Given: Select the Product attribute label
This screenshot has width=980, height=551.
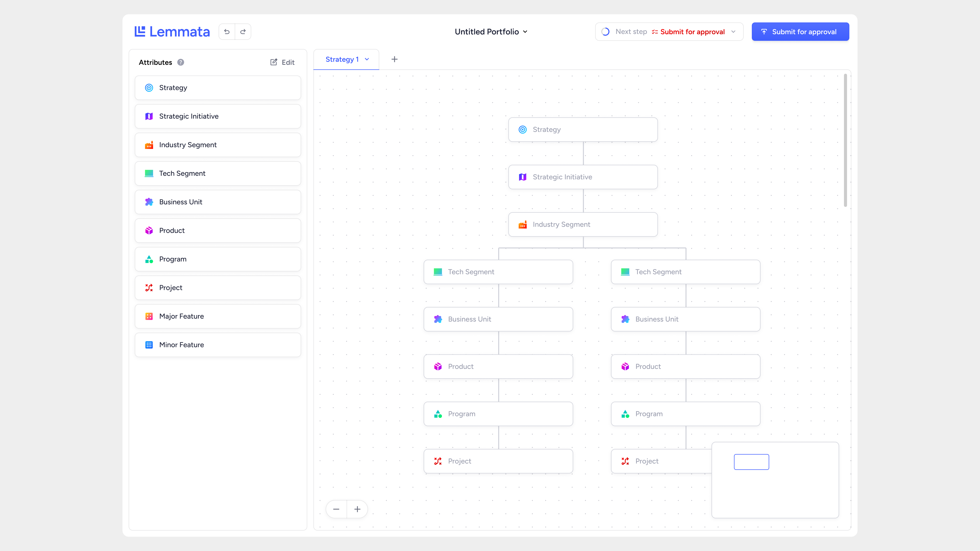Looking at the screenshot, I should 172,230.
